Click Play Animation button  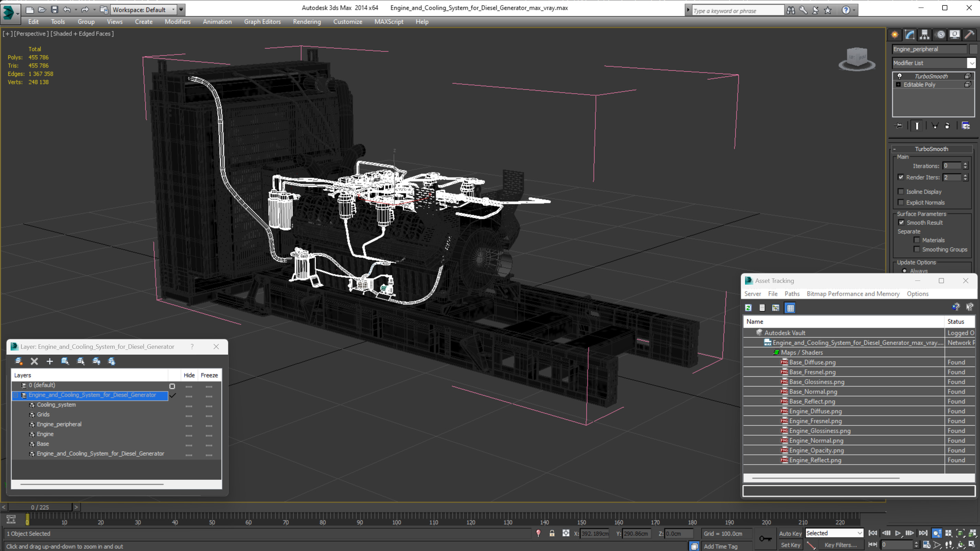pyautogui.click(x=898, y=533)
